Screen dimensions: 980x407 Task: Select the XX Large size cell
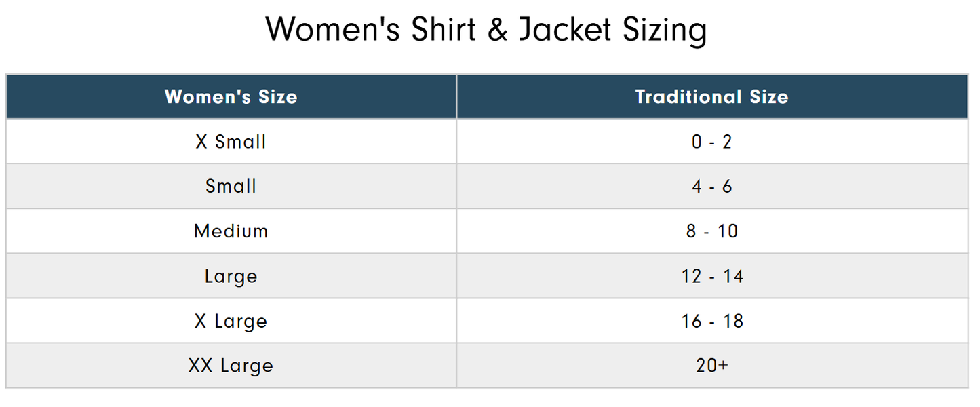click(231, 366)
